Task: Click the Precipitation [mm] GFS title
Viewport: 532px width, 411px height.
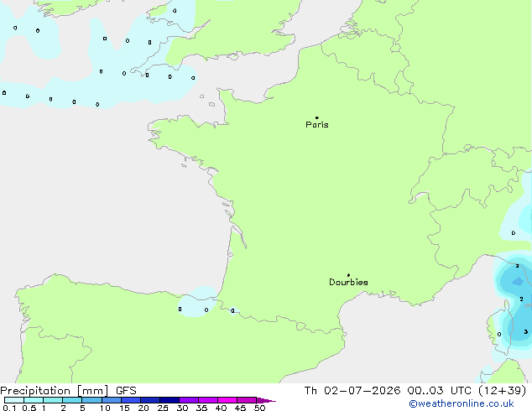Action: [x=68, y=391]
